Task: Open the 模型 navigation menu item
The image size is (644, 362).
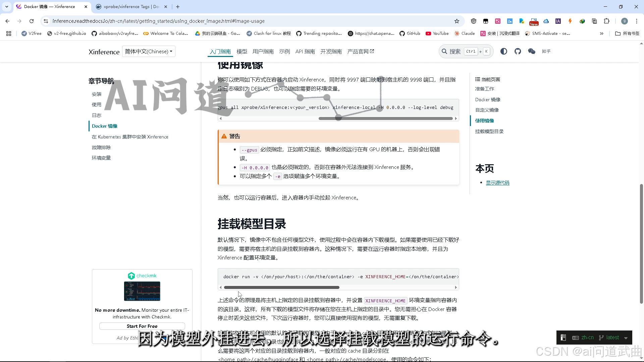Action: [x=241, y=51]
